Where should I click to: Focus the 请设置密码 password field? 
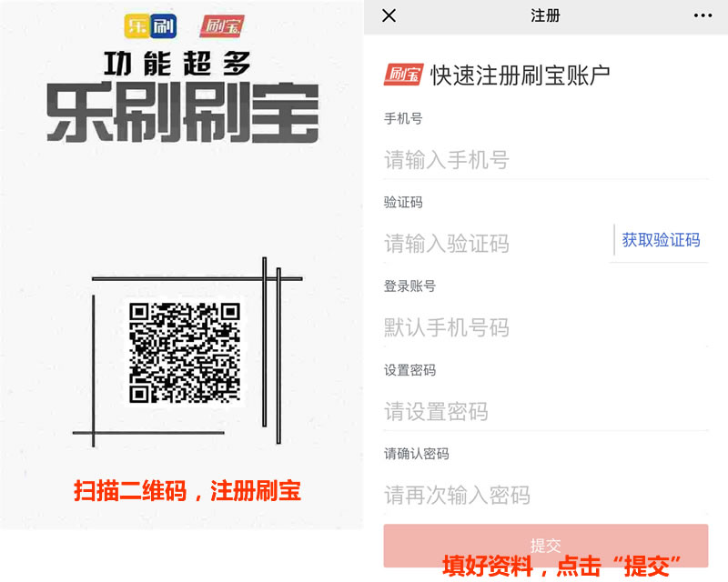coord(546,412)
